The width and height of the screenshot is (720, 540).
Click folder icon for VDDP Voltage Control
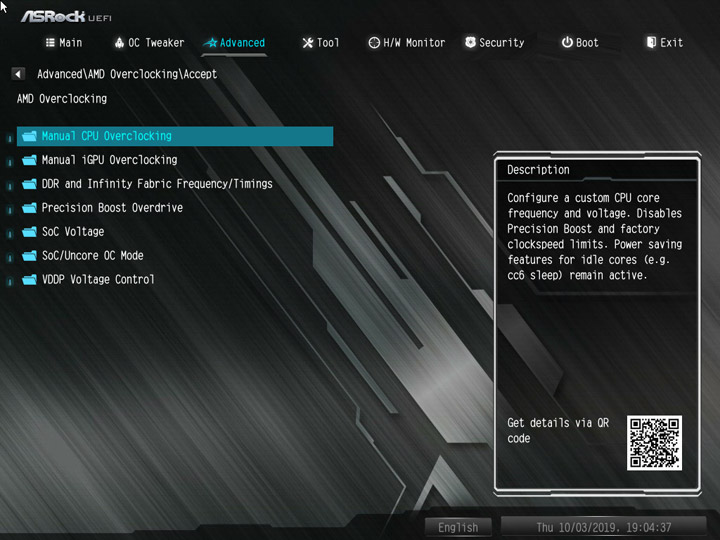tap(29, 279)
